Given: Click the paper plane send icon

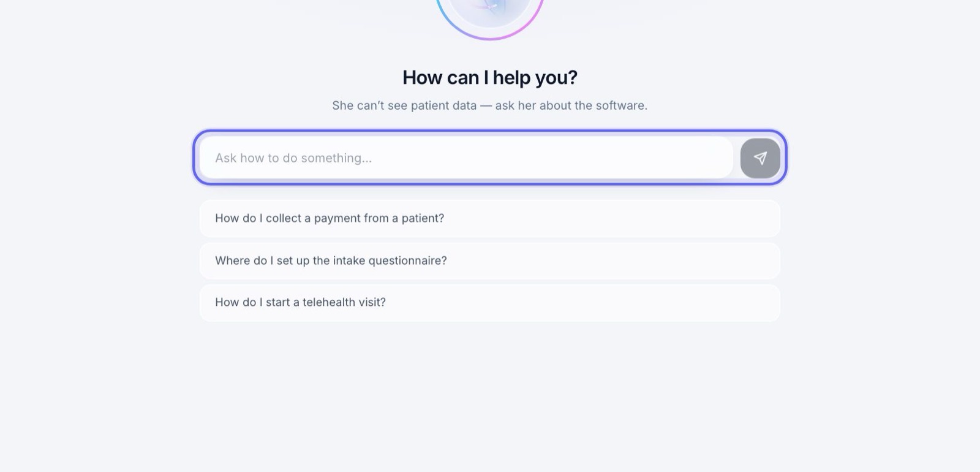Looking at the screenshot, I should coord(760,158).
